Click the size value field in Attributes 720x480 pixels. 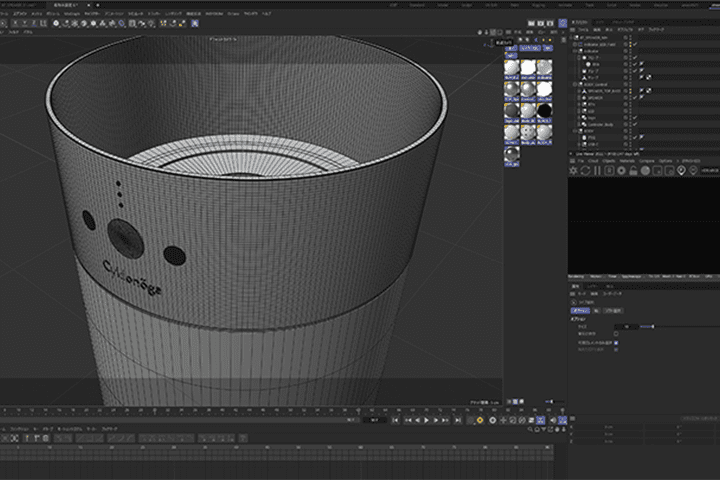click(626, 327)
